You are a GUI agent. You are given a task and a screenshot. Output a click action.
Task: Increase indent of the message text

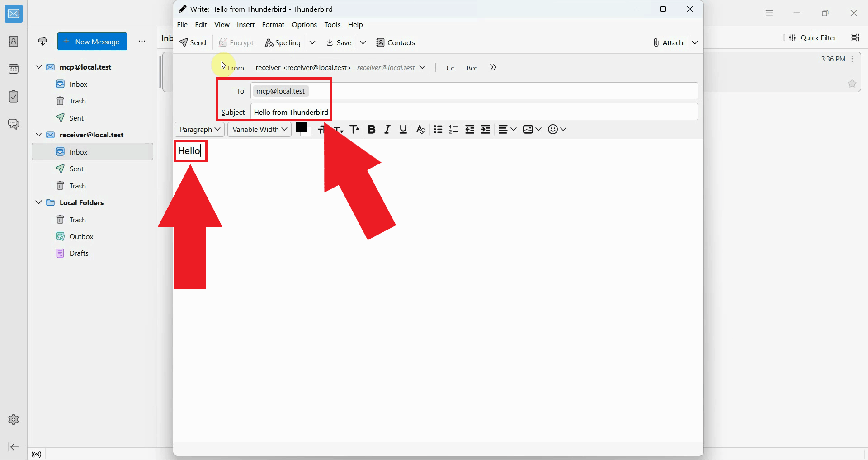pos(485,130)
